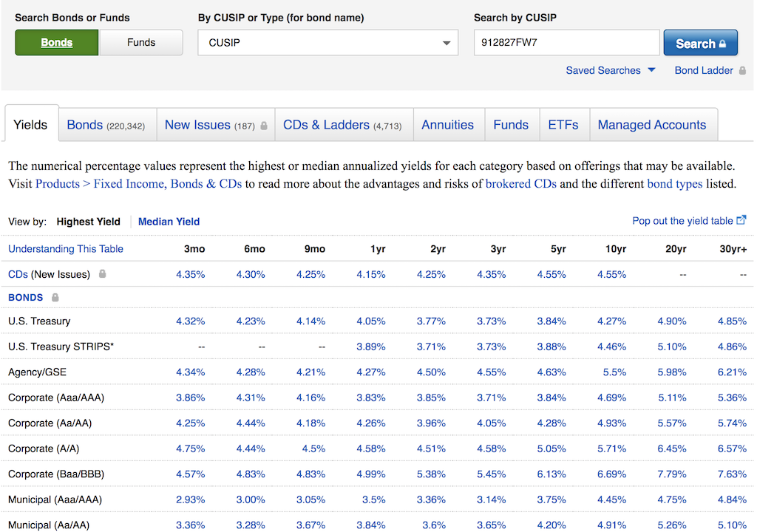Open the Annuities tab
Viewport: 757px width, 532px height.
tap(447, 125)
